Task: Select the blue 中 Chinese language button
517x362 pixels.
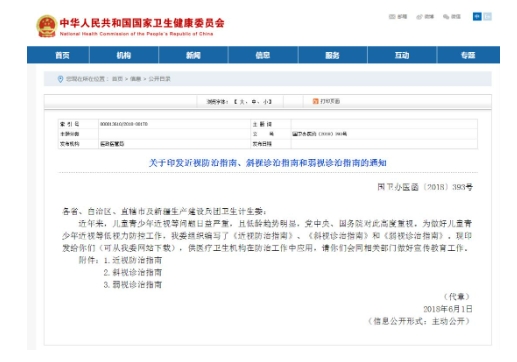Action: tap(477, 16)
